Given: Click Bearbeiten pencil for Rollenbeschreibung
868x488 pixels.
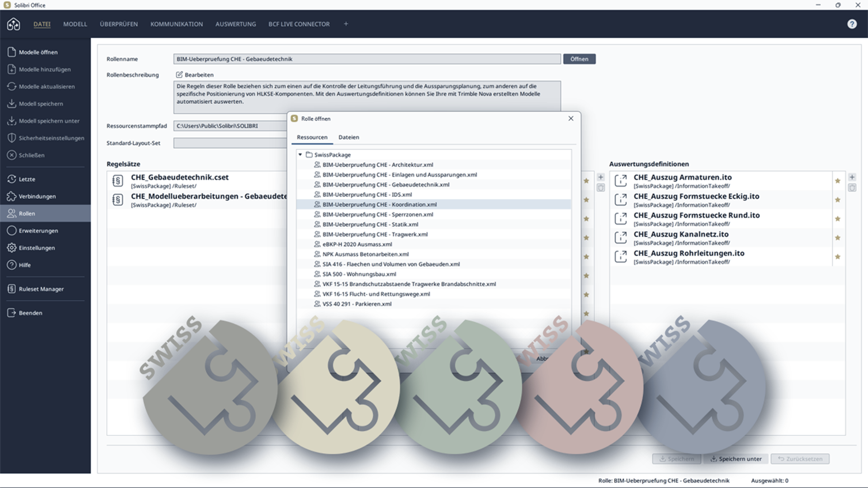Looking at the screenshot, I should point(195,75).
